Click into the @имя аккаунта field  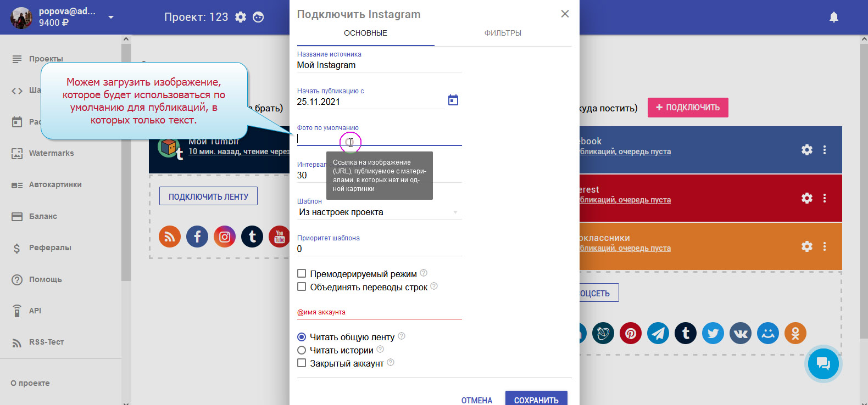(x=379, y=313)
